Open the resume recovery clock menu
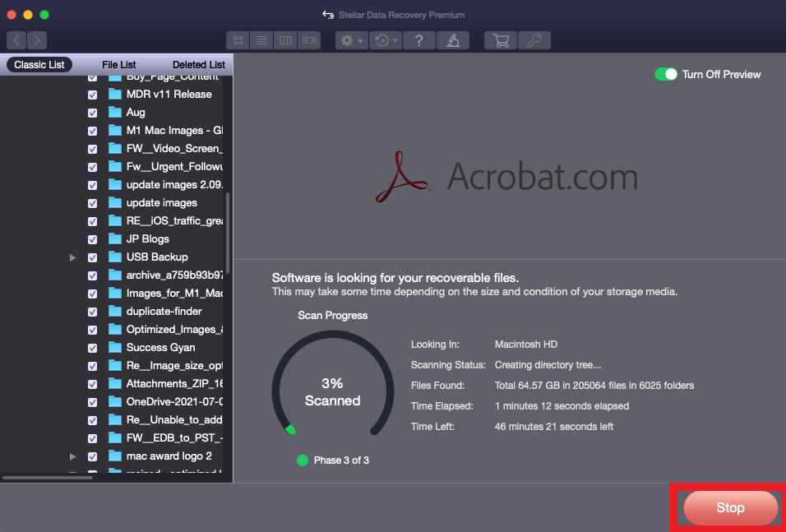 tap(386, 40)
